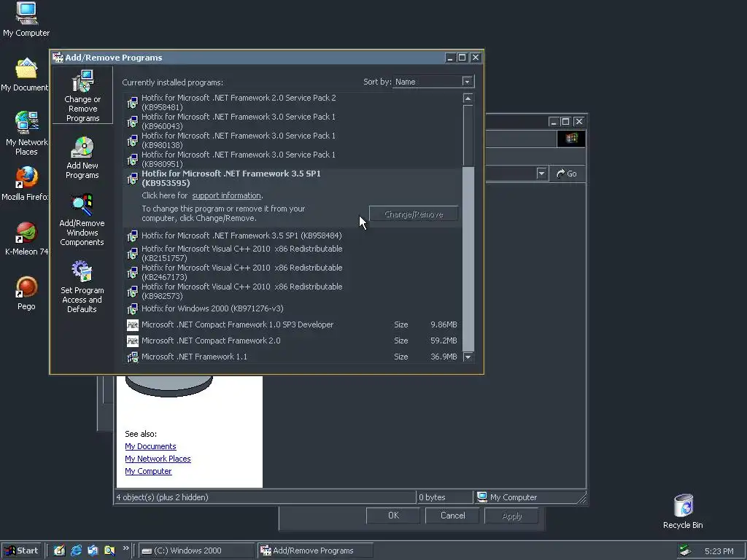Click OK in background dialog

393,516
